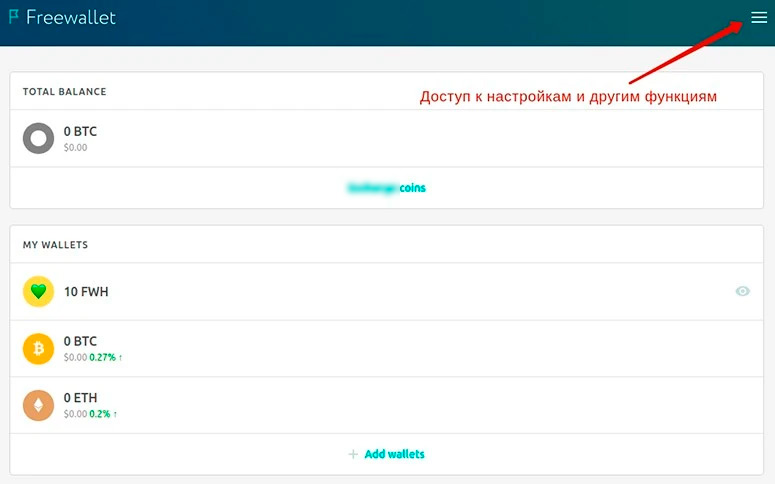
Task: Click the plus icon beside Add wallets
Action: tap(353, 454)
